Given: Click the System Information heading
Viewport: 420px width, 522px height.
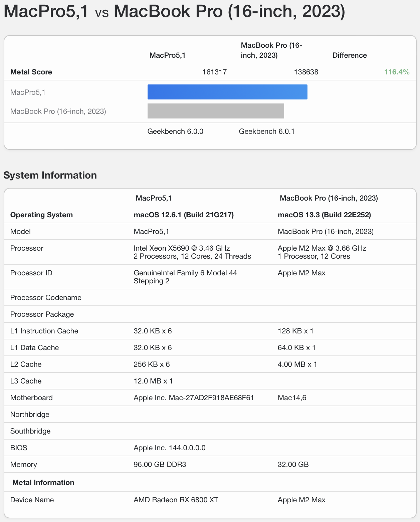Looking at the screenshot, I should [50, 175].
